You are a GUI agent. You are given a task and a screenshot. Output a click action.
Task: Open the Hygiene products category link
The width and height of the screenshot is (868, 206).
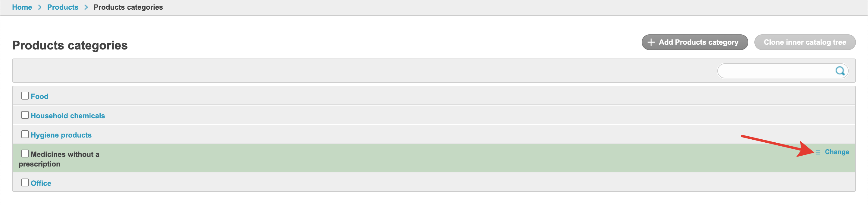tap(61, 135)
